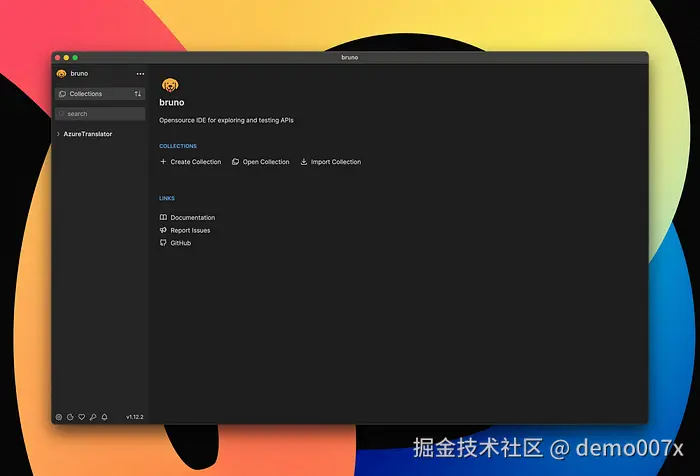Open notifications bell icon in sidebar footer
700x476 pixels.
(x=104, y=417)
